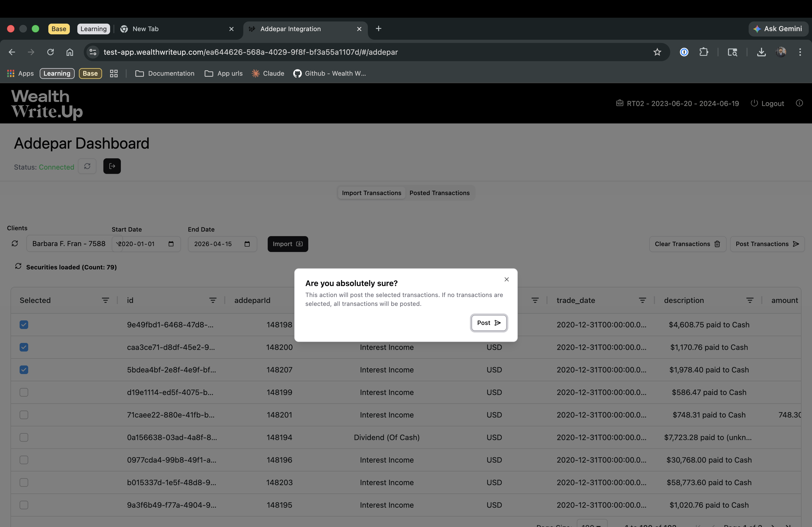This screenshot has width=812, height=527.
Task: Click the Logout link
Action: coord(767,103)
